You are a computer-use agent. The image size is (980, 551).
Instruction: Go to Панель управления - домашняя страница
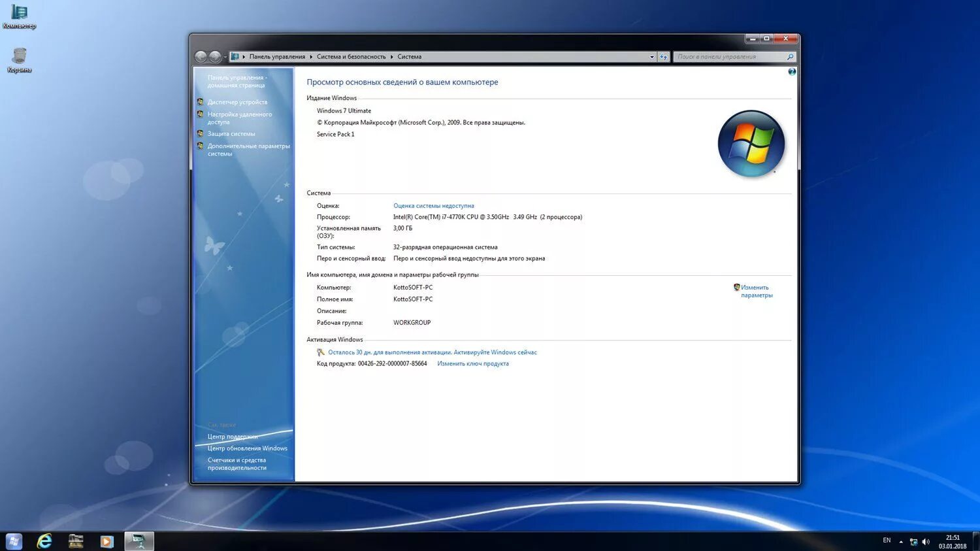click(237, 82)
